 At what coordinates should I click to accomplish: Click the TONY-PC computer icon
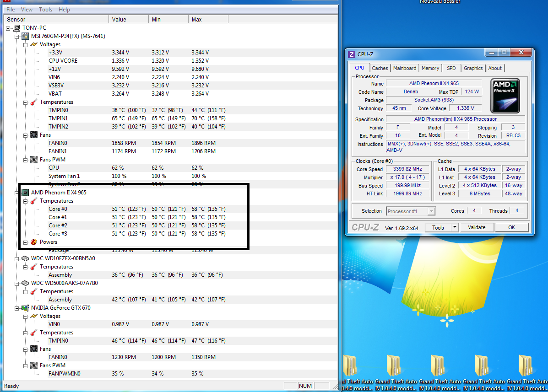click(17, 28)
